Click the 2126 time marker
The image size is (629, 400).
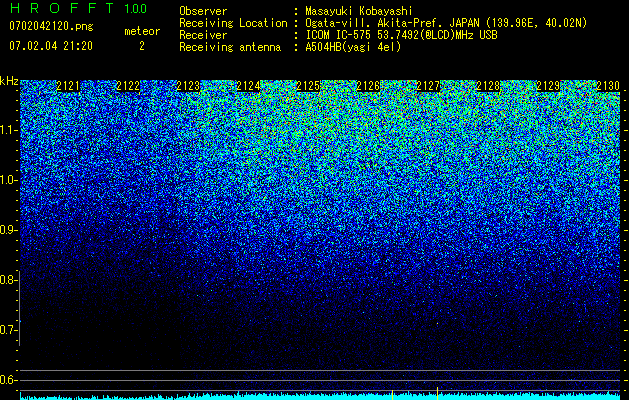pyautogui.click(x=368, y=86)
